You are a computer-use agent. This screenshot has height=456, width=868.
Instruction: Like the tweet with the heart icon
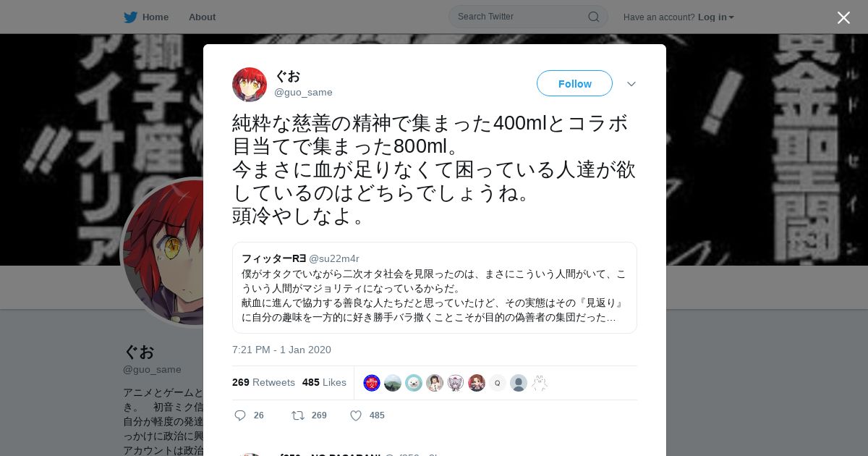[x=356, y=415]
